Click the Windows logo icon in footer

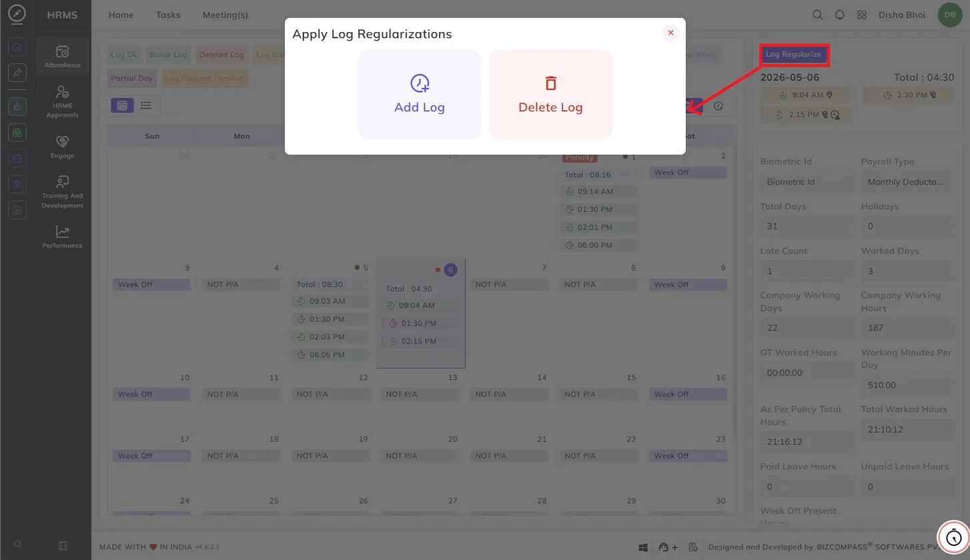click(643, 547)
